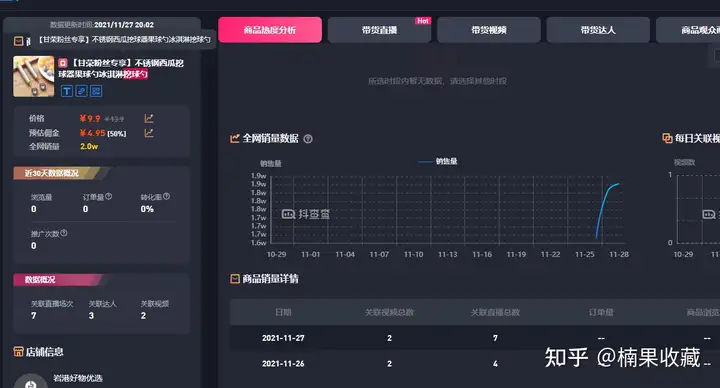Click the 近30天数据概况 section header

[62, 173]
